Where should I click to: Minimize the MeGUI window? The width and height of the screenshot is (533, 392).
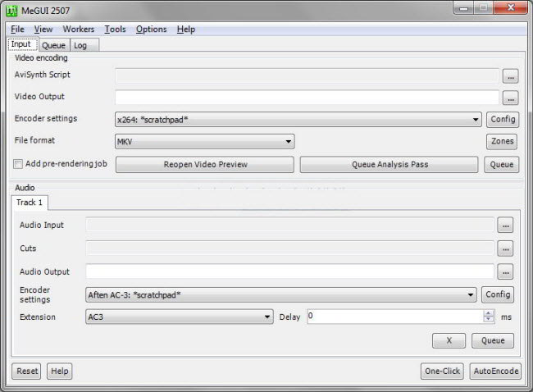tap(463, 8)
